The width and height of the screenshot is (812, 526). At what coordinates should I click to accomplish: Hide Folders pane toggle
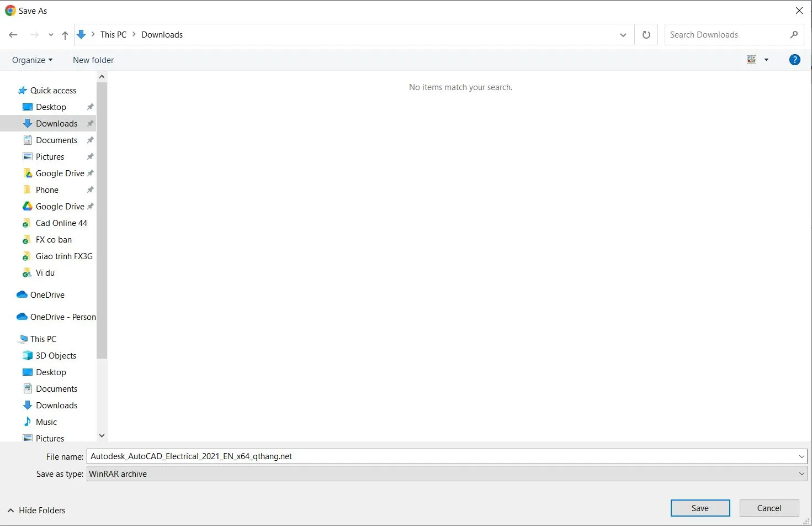coord(36,511)
